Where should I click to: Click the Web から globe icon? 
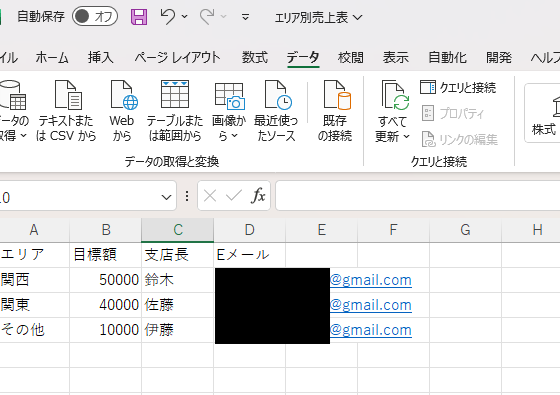pyautogui.click(x=124, y=95)
